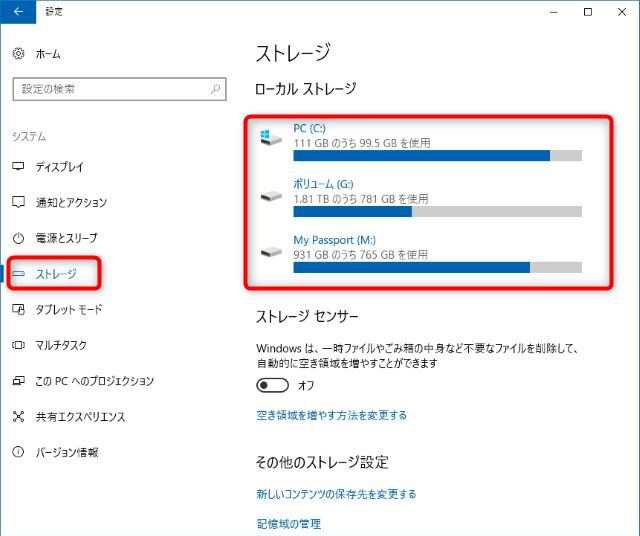The height and width of the screenshot is (536, 640).
Task: Switch to マルチタスク settings
Action: click(61, 345)
